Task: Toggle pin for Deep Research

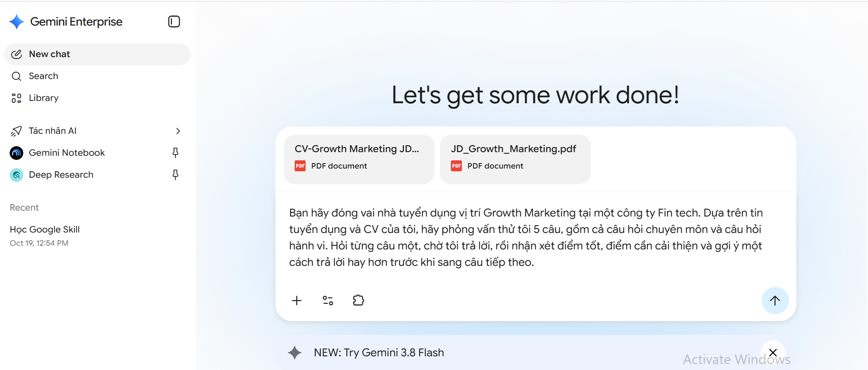Action: click(175, 174)
